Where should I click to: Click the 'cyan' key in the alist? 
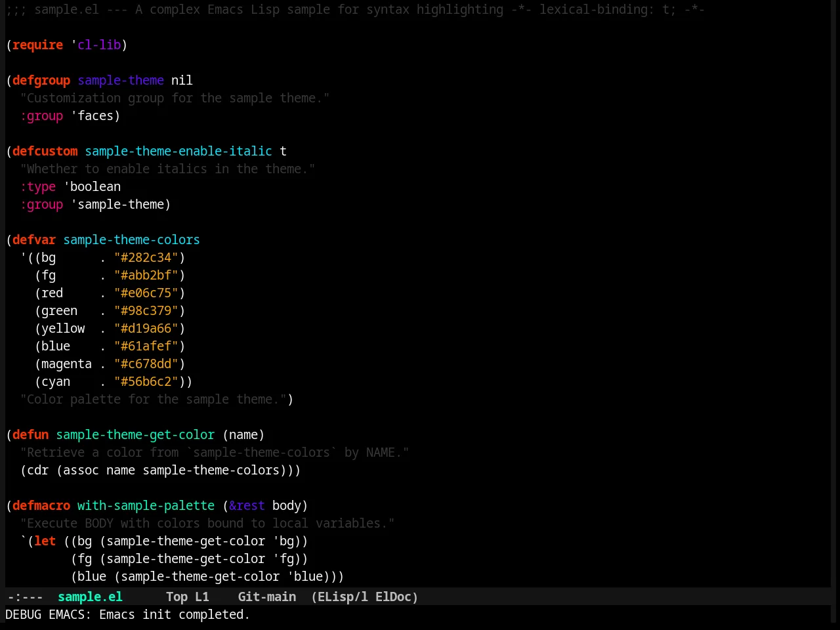coord(56,381)
